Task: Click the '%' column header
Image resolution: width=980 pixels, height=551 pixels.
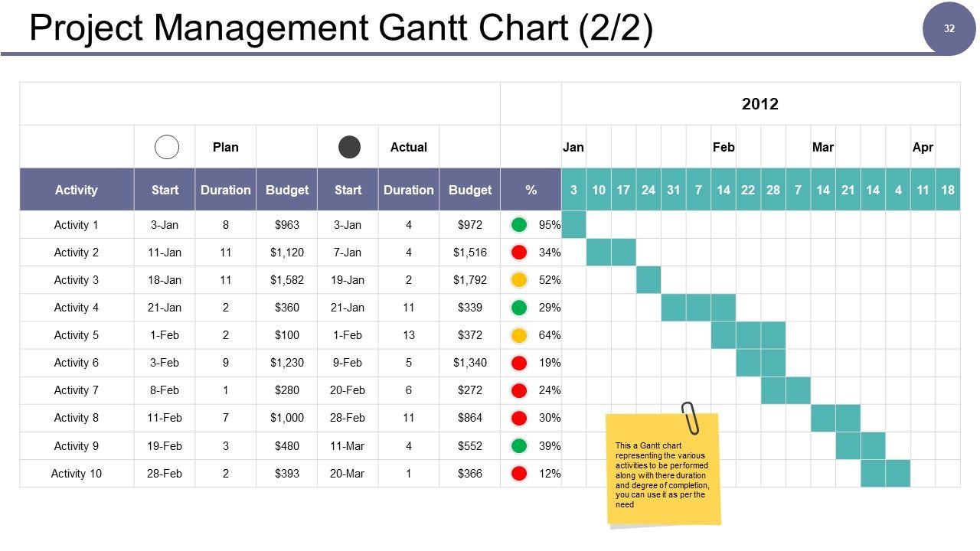Action: [531, 190]
